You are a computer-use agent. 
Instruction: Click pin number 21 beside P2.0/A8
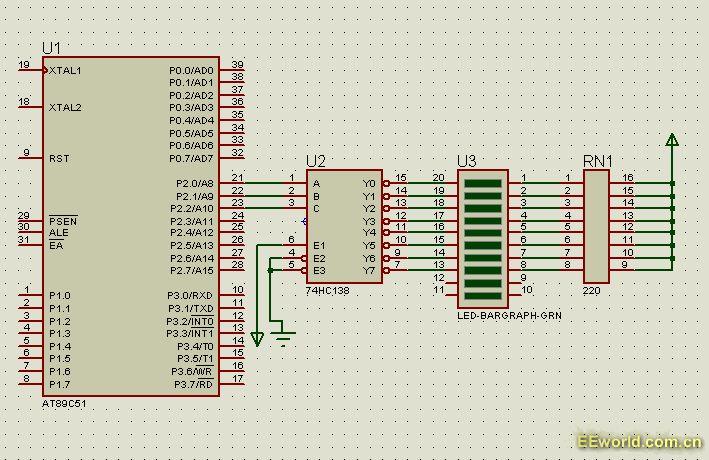[x=237, y=178]
